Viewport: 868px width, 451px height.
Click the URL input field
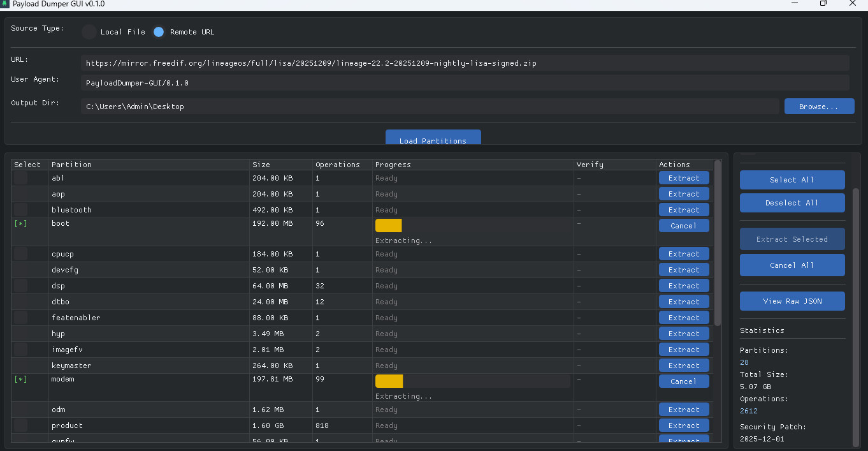[x=465, y=63]
